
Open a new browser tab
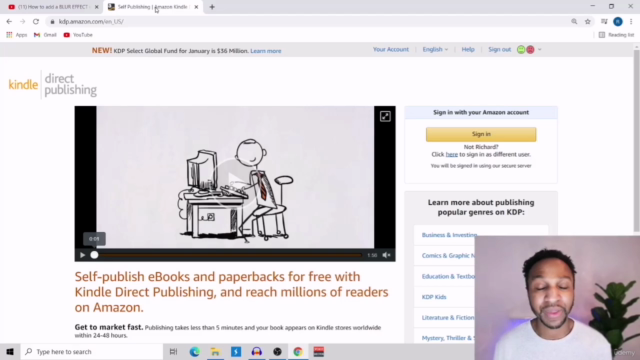[212, 7]
